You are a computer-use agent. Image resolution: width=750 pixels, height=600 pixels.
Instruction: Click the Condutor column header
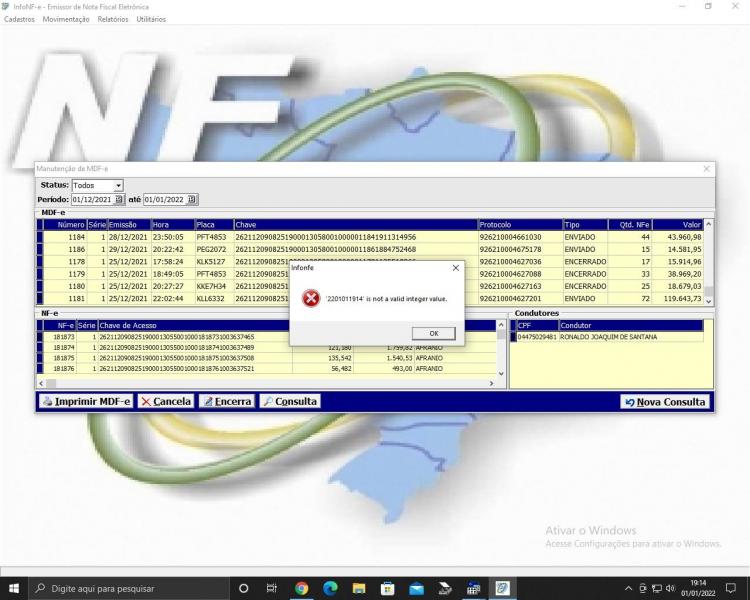[x=630, y=325]
